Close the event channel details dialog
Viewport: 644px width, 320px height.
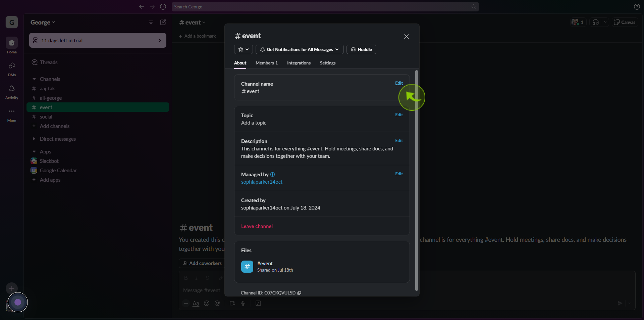point(407,37)
